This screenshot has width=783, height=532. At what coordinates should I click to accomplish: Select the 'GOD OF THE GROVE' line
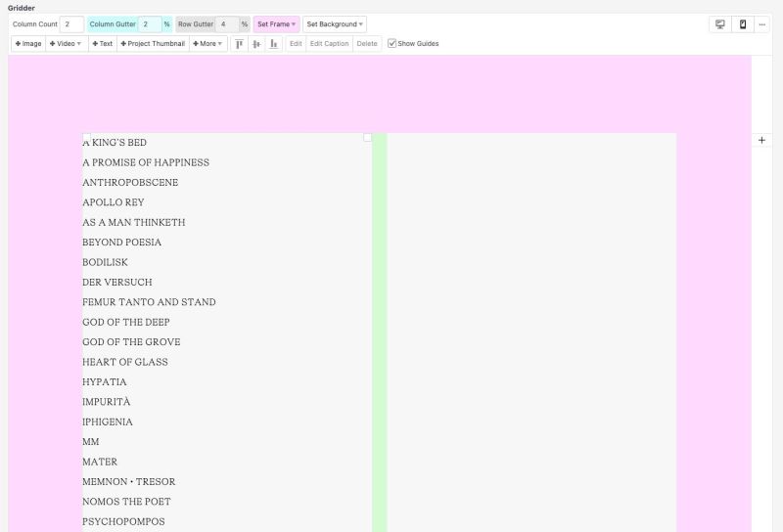coord(131,342)
